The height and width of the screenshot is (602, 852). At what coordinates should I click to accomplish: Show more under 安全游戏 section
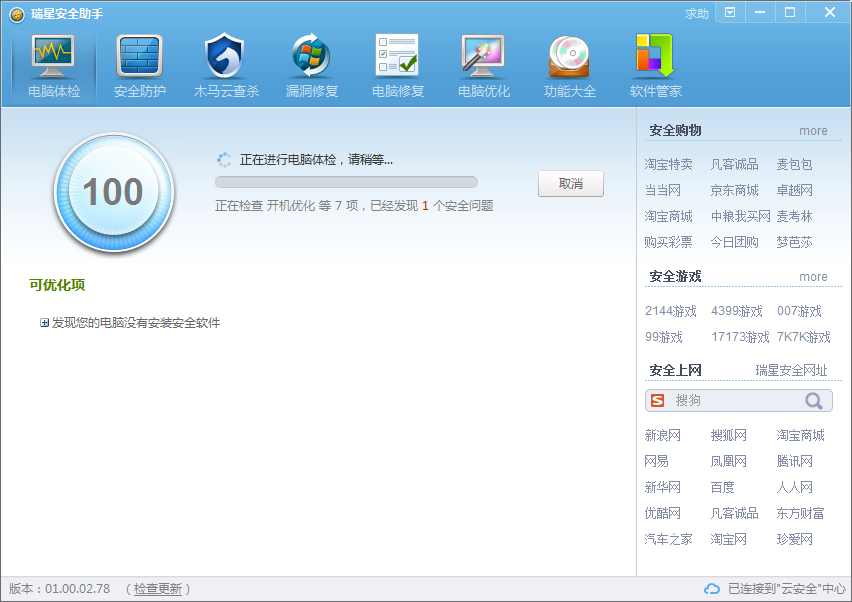pos(813,277)
